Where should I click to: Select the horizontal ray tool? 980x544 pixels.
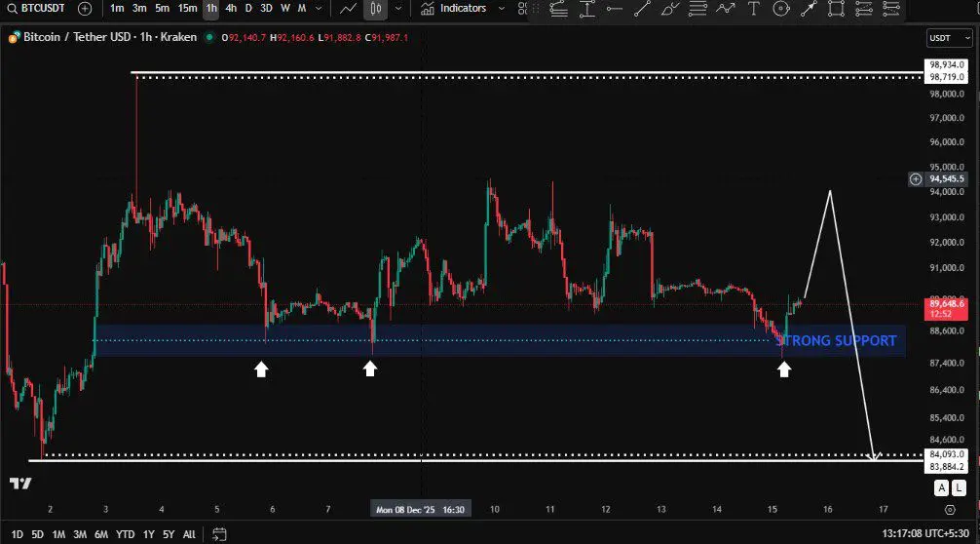click(615, 9)
